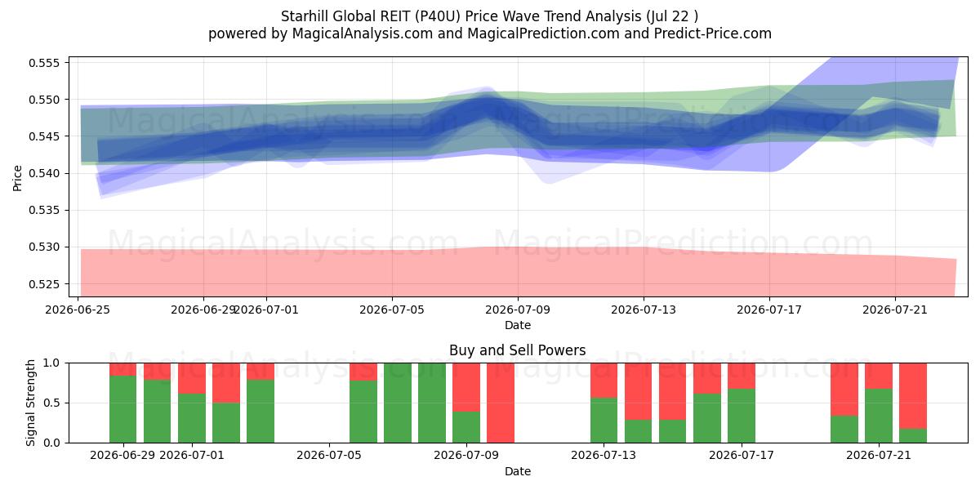This screenshot has width=980, height=490.
Task: Click the last bar of the Buy and Sell chart
Action: [x=913, y=403]
